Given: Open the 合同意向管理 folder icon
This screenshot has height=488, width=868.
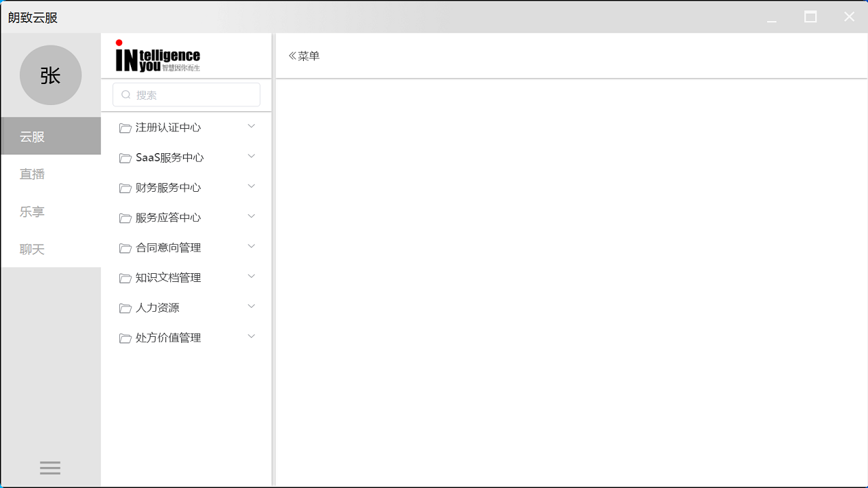Looking at the screenshot, I should (125, 247).
